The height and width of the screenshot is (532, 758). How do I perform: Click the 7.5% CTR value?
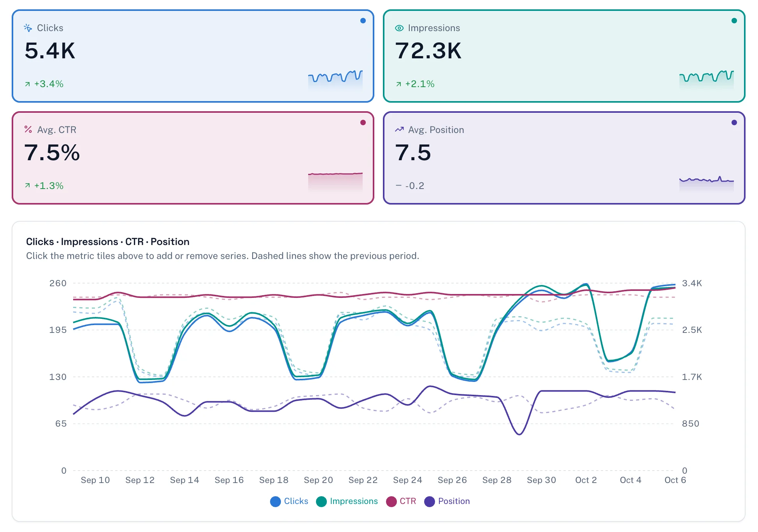point(52,153)
